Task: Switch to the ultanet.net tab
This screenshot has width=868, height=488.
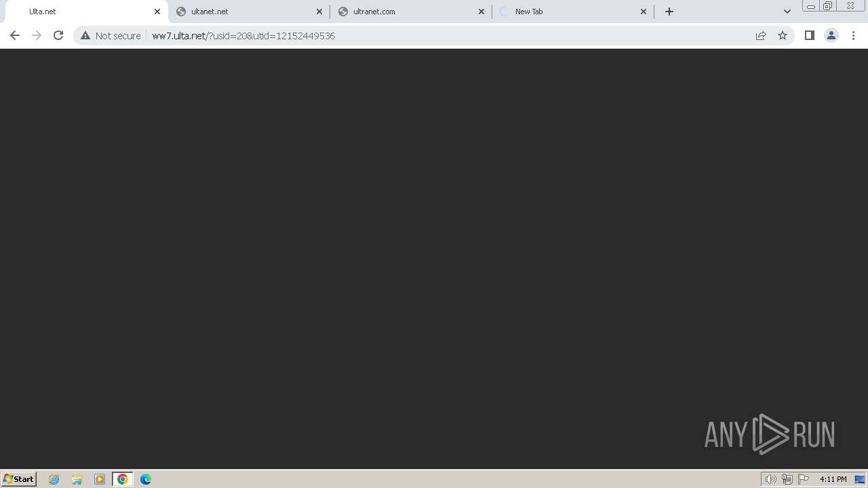Action: tap(249, 12)
